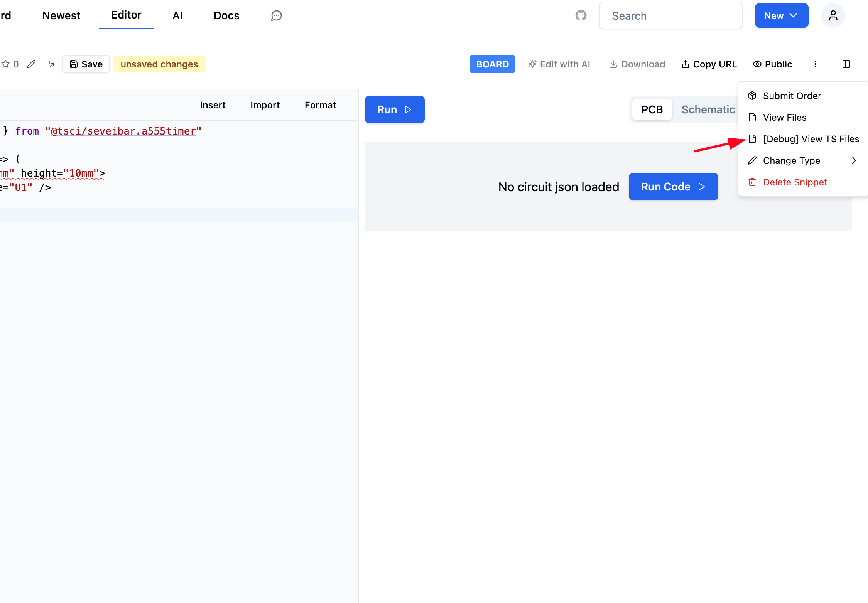Expand the Change Type submenu
Viewport: 868px width, 603px height.
pyautogui.click(x=802, y=160)
